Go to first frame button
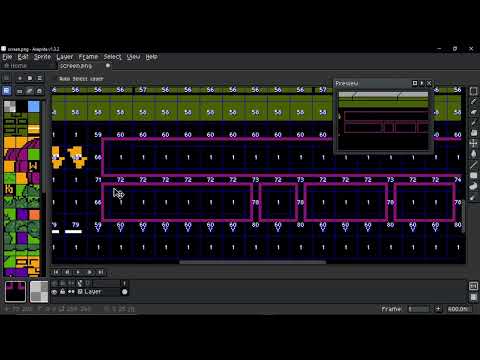The width and height of the screenshot is (480, 360). coord(56,272)
